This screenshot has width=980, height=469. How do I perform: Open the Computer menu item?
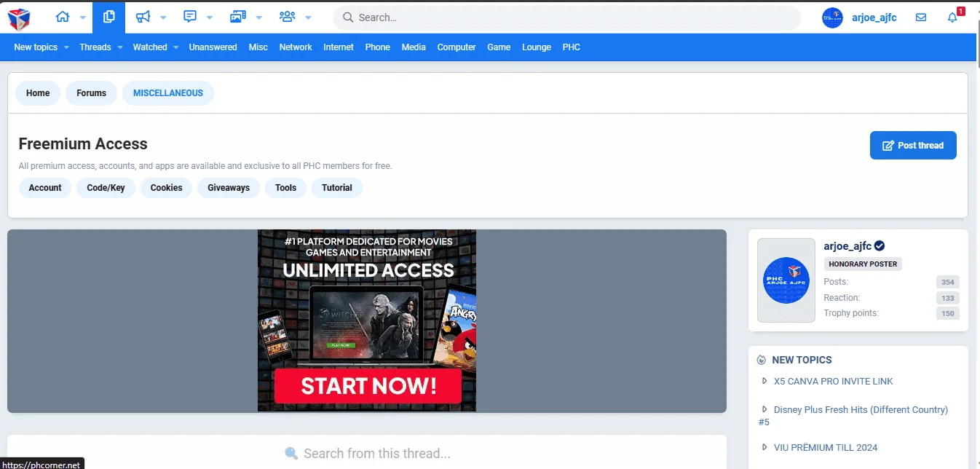pos(457,47)
